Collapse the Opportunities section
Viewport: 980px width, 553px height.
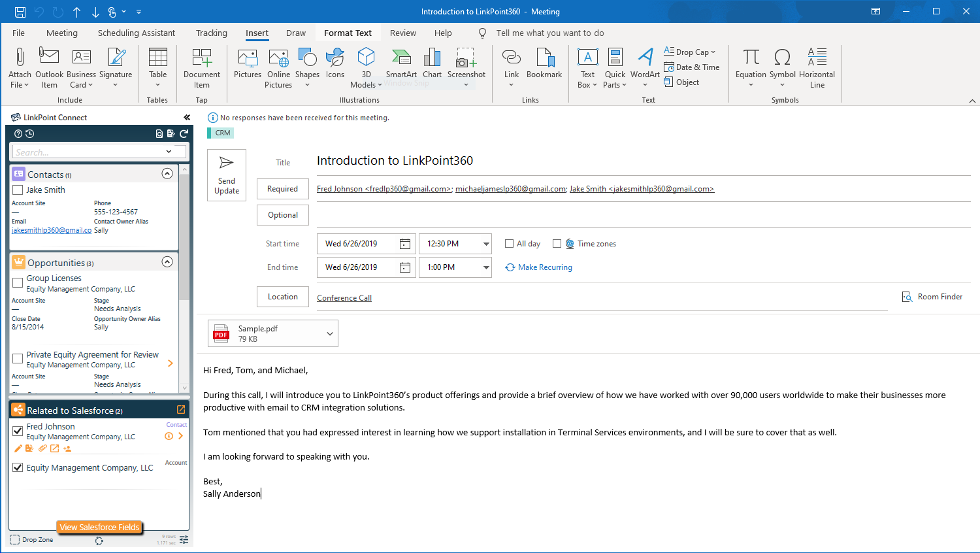point(167,262)
